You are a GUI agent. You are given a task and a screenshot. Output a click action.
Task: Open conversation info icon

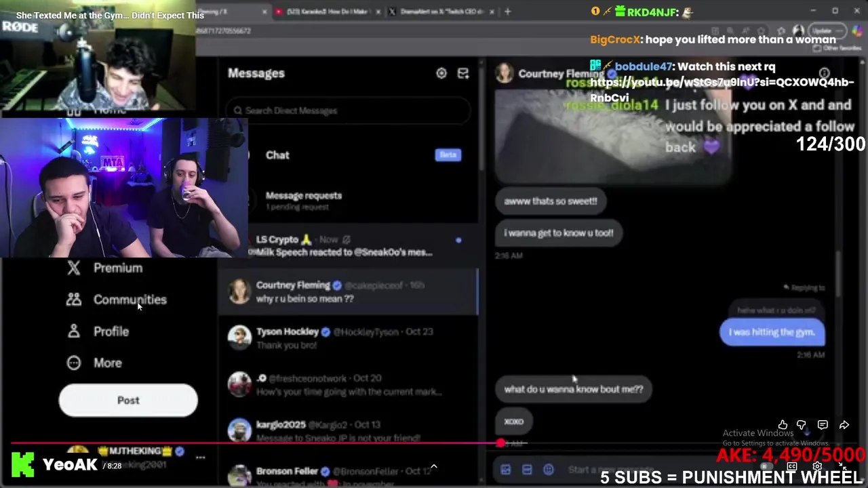click(825, 73)
